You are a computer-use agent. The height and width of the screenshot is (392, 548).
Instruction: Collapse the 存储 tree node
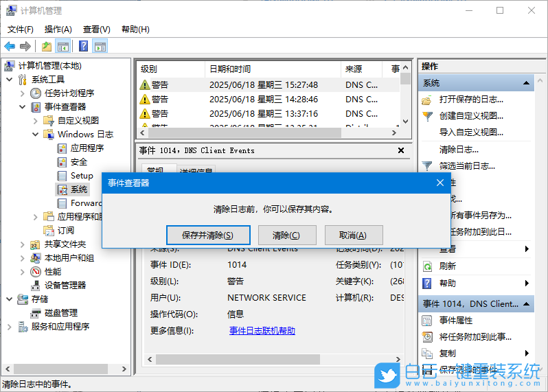point(10,299)
